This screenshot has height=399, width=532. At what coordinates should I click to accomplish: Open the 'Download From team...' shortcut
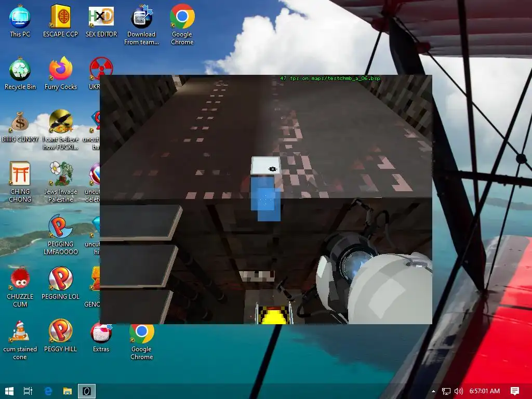(x=141, y=25)
